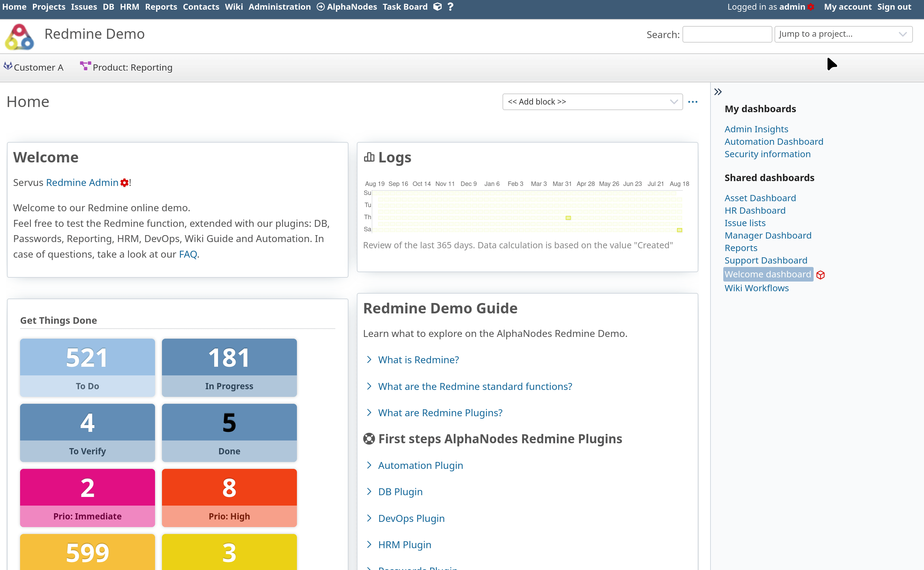The height and width of the screenshot is (570, 924).
Task: Click the red admin gear beside username
Action: (811, 7)
